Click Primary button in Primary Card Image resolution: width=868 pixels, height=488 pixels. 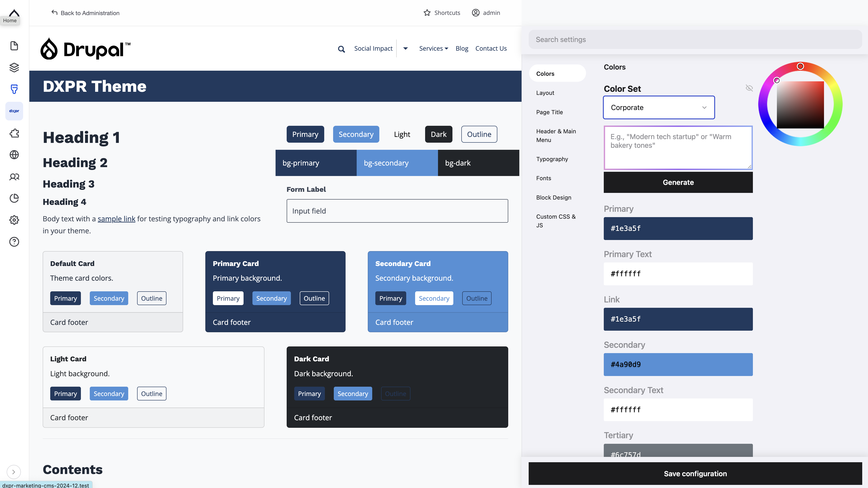pos(228,298)
